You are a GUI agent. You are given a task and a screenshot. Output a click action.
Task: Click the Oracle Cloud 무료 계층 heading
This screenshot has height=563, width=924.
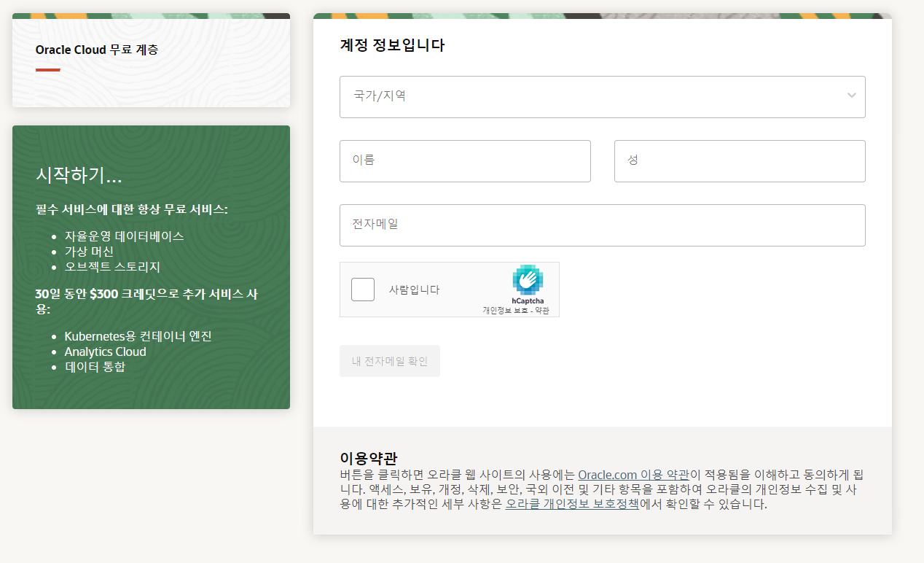pyautogui.click(x=97, y=50)
